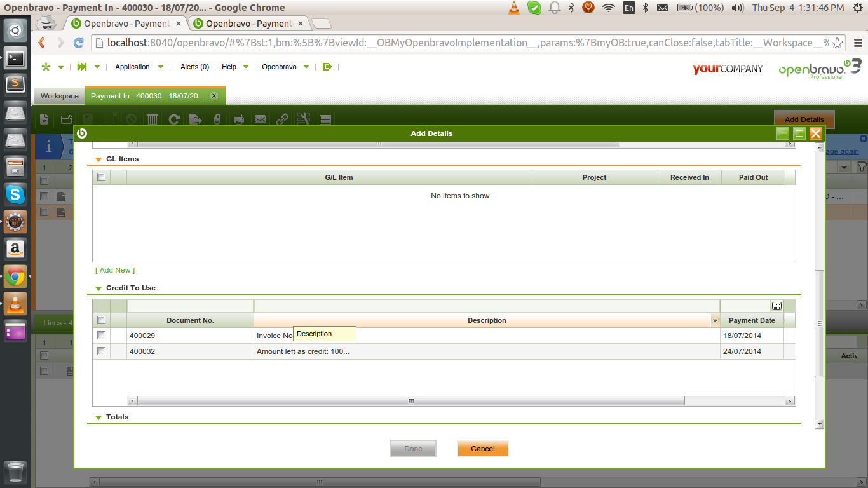Open VLC media player in the launcher
868x488 pixels.
point(16,304)
